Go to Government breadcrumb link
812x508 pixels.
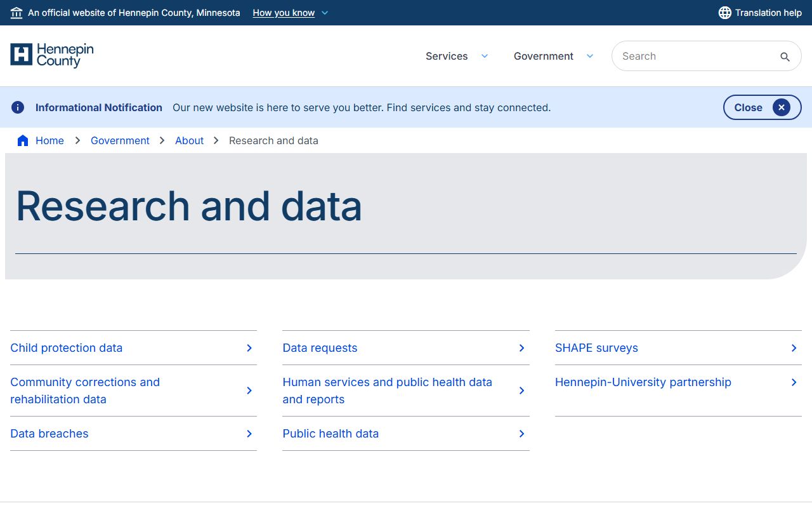tap(120, 140)
